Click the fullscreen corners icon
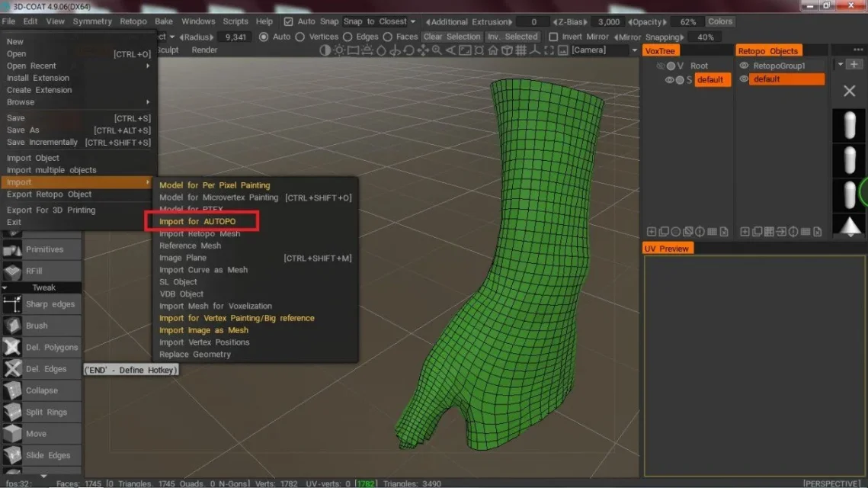The image size is (868, 488). (549, 50)
